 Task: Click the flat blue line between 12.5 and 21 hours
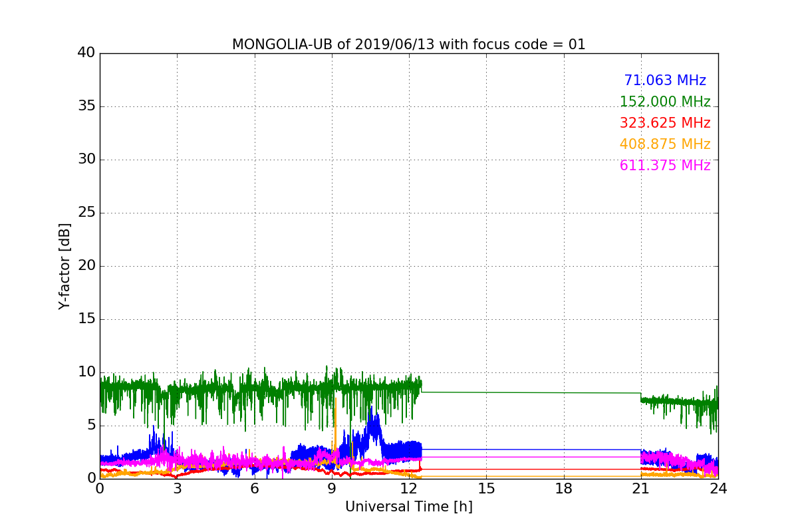[531, 450]
